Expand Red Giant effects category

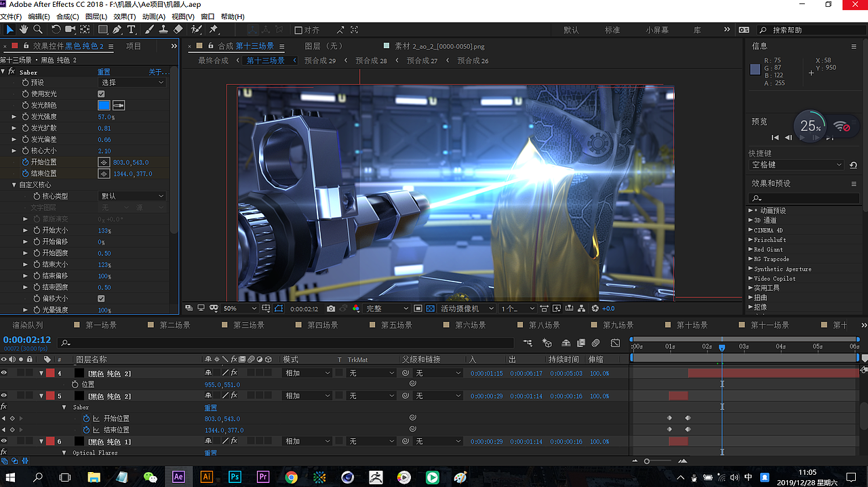(x=749, y=250)
